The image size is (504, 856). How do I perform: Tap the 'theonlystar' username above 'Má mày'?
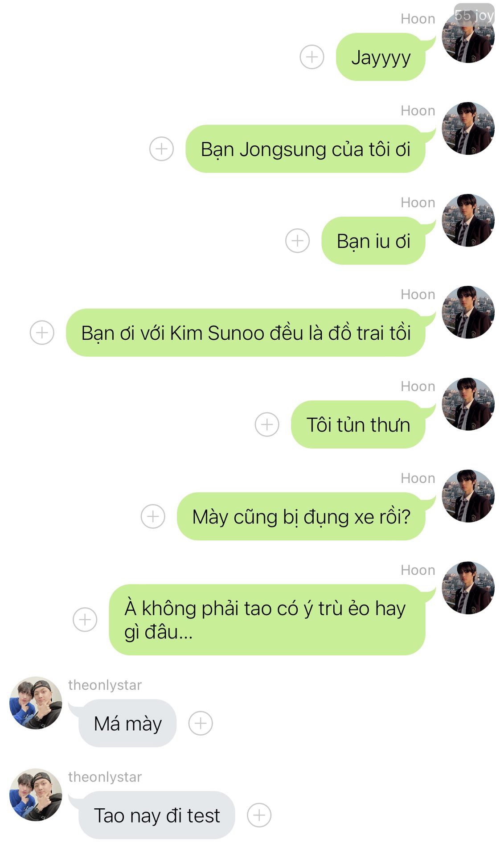[105, 685]
